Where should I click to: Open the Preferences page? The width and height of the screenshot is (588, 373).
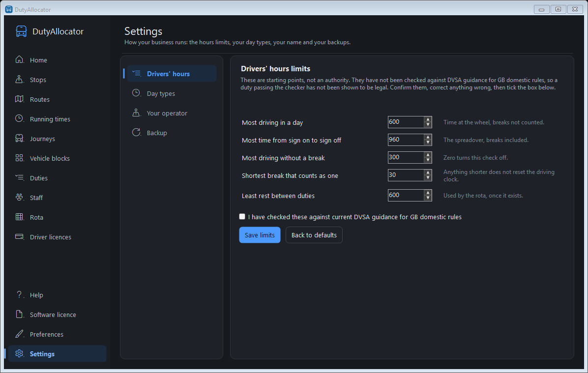[x=57, y=334]
